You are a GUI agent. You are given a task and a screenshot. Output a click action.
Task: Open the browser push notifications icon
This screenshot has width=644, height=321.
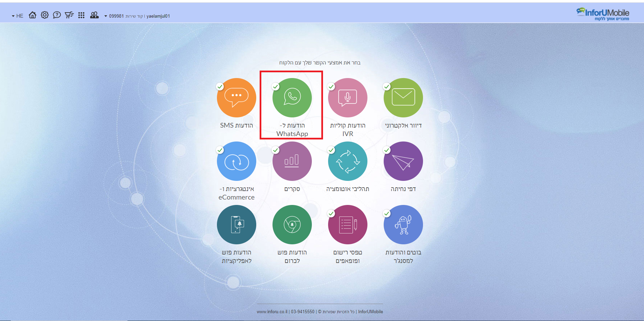292,225
